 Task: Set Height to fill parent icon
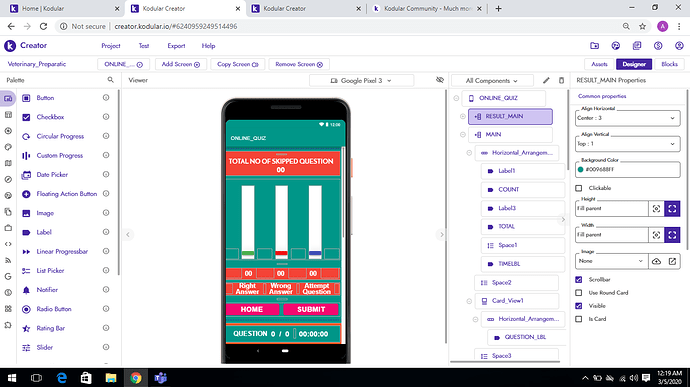click(x=672, y=209)
